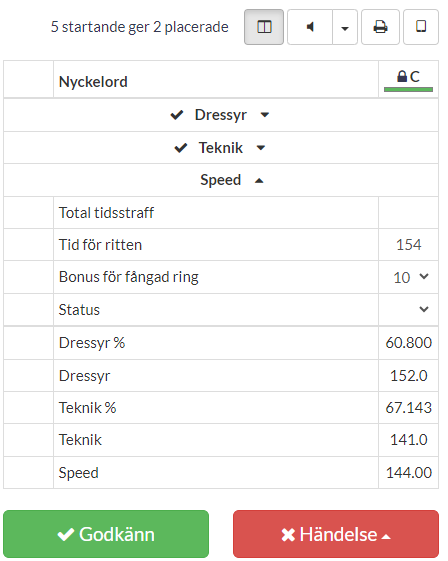Screen dimensions: 448x561
Task: Click the lock icon for judge C
Action: [402, 76]
